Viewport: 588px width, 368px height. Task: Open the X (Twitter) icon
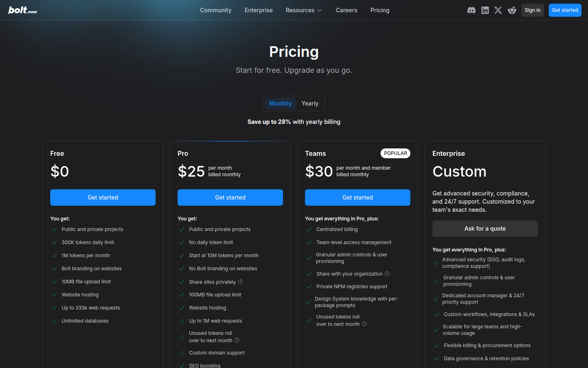tap(498, 10)
